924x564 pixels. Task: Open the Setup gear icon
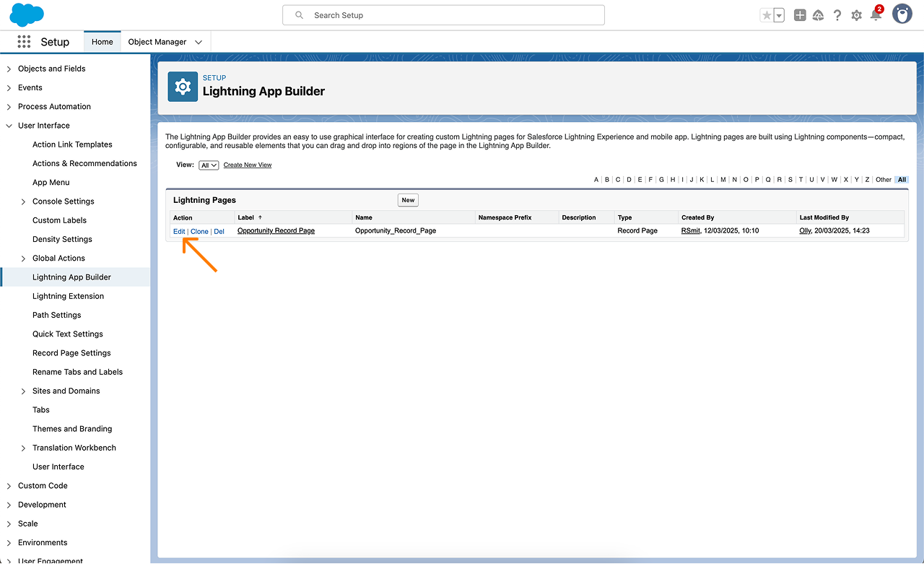(856, 15)
